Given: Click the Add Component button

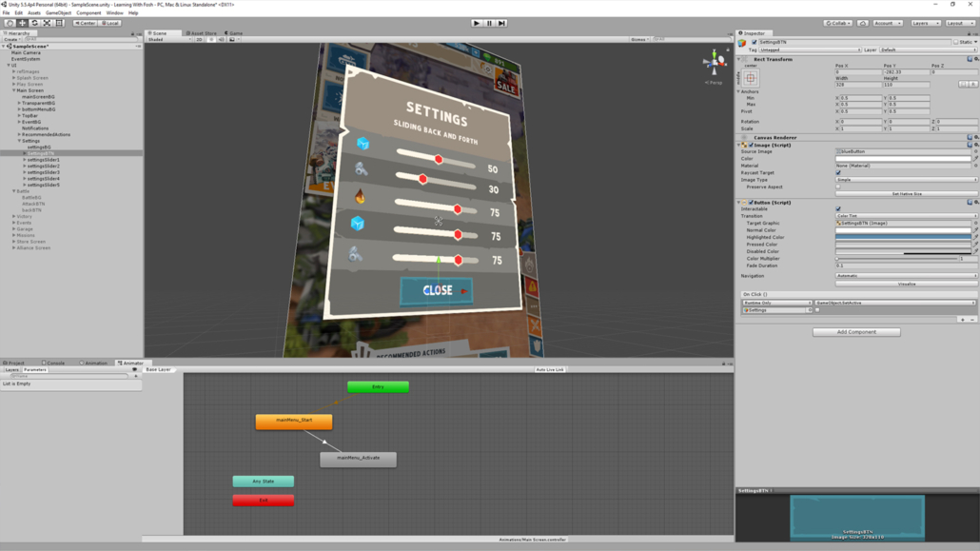Looking at the screenshot, I should (856, 332).
